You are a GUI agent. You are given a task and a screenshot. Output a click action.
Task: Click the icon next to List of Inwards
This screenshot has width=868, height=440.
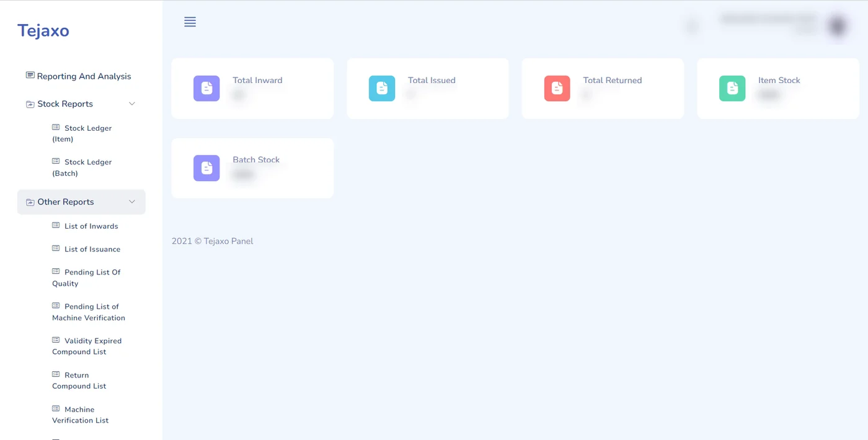(x=56, y=226)
